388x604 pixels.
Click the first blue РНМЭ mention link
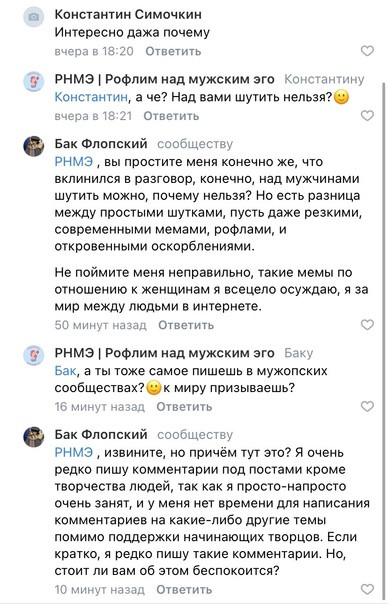pyautogui.click(x=74, y=161)
